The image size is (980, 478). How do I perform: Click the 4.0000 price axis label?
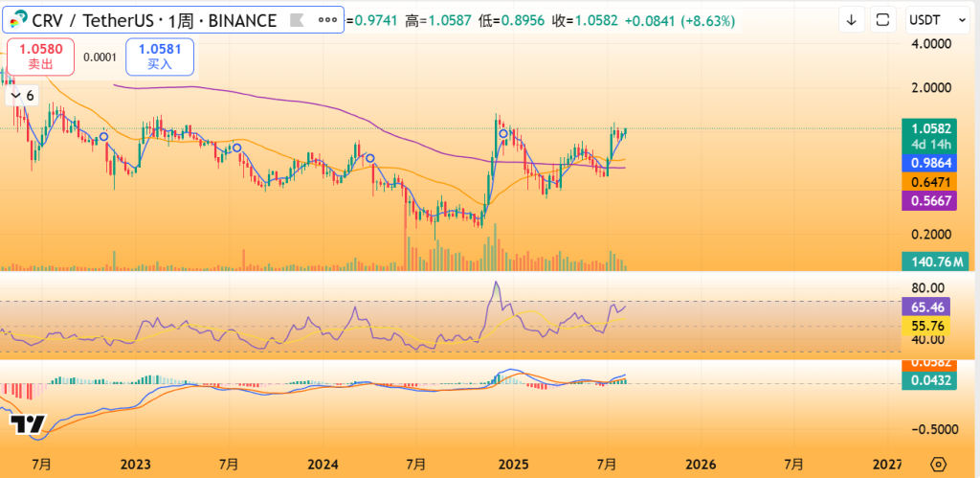[930, 44]
